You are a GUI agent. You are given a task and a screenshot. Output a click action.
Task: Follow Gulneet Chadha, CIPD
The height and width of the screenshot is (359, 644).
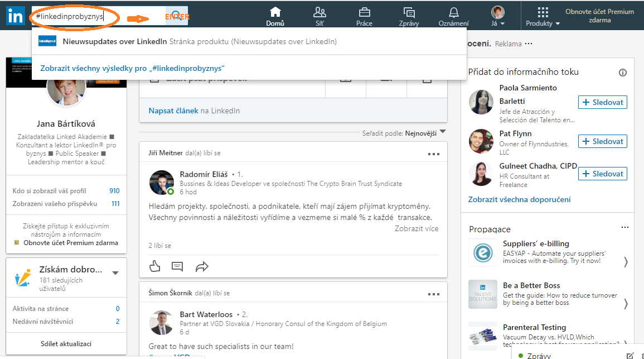click(603, 174)
